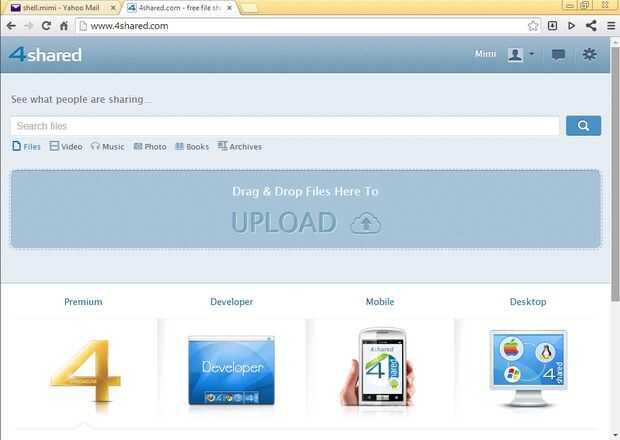Image resolution: width=620 pixels, height=440 pixels.
Task: Click the scrollbar down arrow
Action: click(x=615, y=435)
